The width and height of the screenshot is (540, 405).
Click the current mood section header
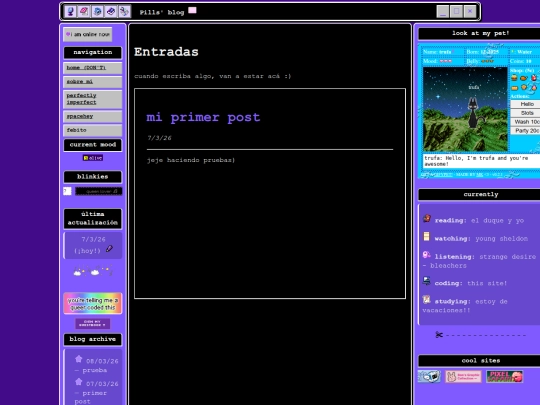(x=93, y=145)
